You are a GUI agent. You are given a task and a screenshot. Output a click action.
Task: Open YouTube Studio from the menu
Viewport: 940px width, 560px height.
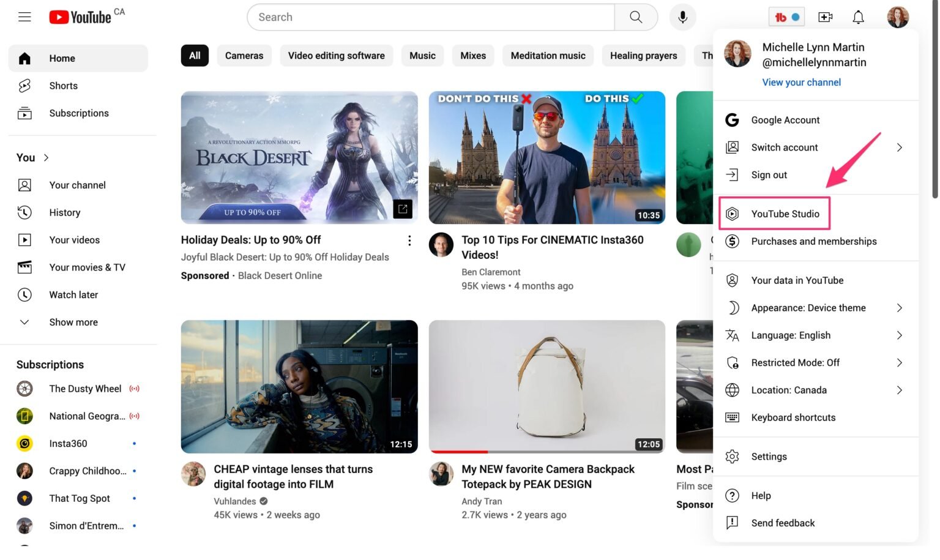click(x=785, y=214)
